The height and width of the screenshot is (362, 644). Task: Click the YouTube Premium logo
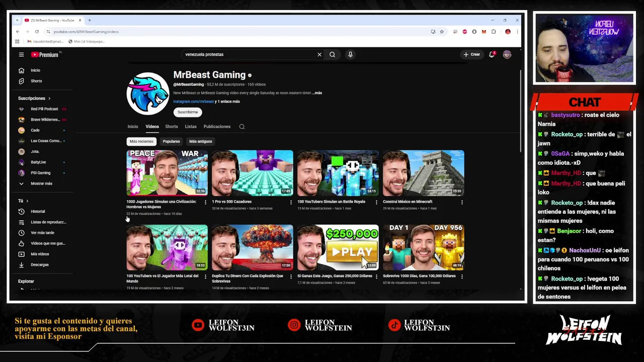[45, 54]
